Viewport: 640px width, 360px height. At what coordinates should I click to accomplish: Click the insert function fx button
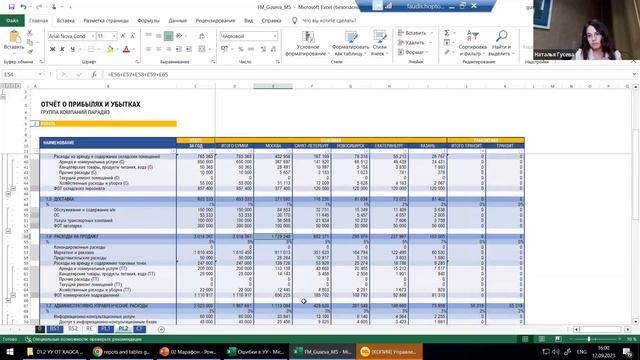(94, 75)
